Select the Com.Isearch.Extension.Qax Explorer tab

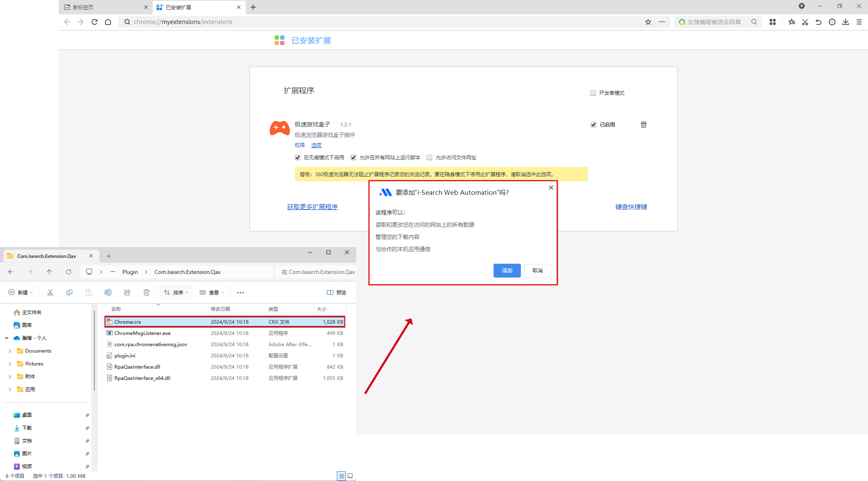(46, 256)
